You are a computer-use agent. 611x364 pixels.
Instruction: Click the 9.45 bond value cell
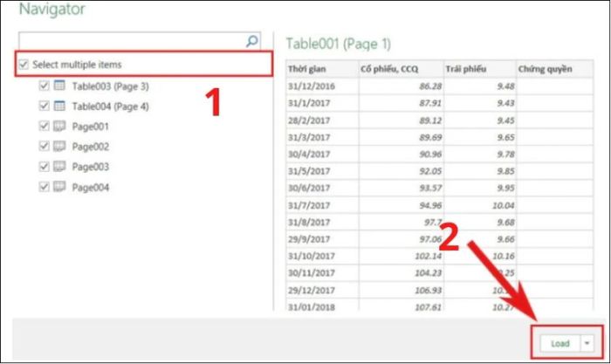click(480, 120)
